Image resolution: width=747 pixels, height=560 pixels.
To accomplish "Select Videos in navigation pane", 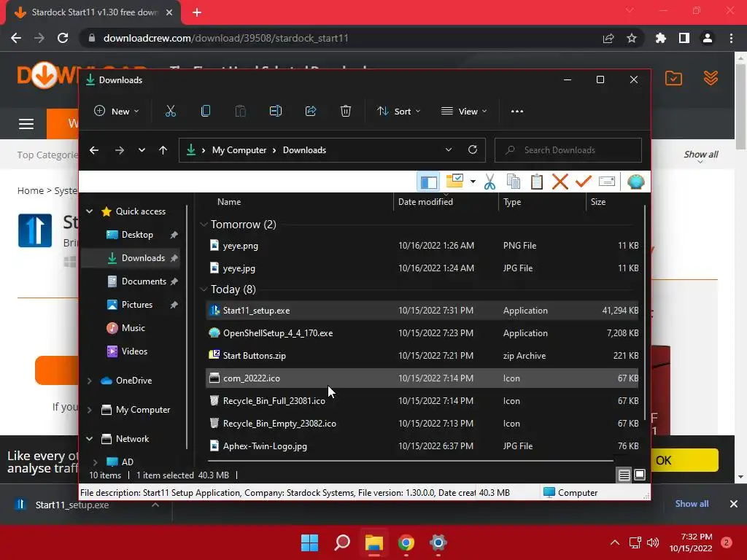I will coord(134,351).
